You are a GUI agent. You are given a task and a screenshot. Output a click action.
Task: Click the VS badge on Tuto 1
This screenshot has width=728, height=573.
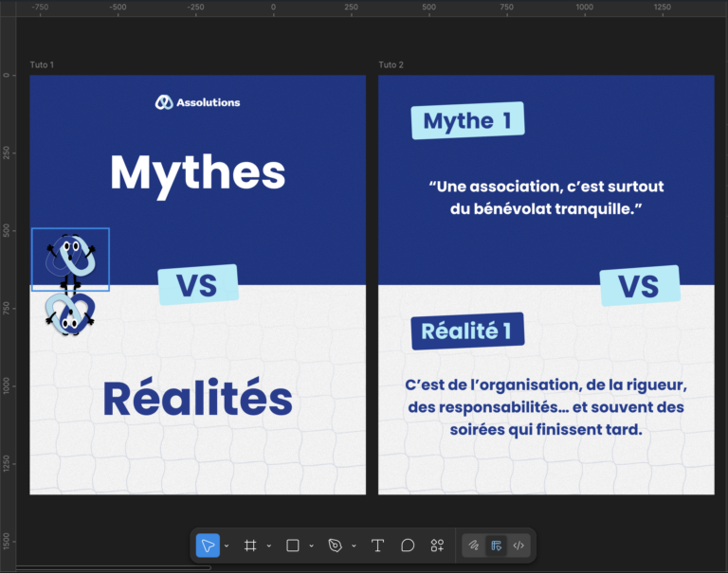(198, 285)
